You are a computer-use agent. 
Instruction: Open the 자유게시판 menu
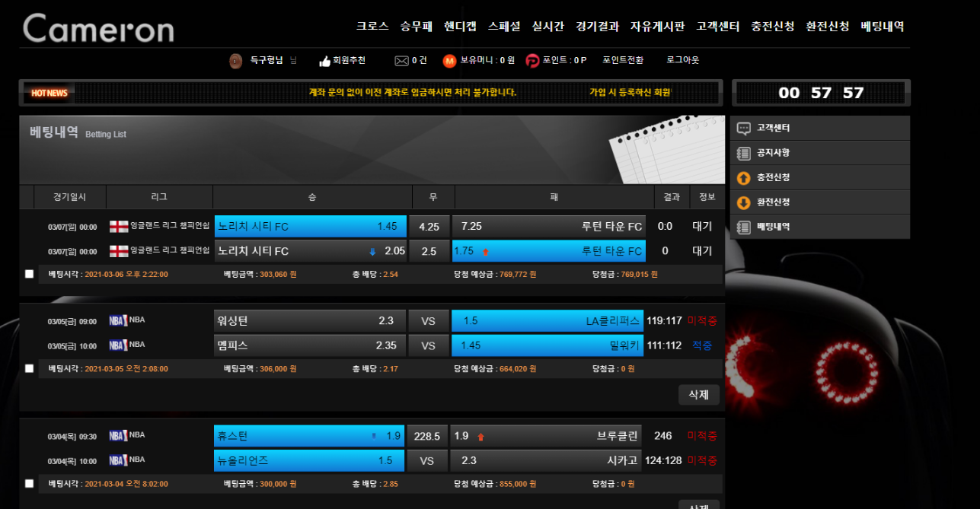click(x=657, y=26)
